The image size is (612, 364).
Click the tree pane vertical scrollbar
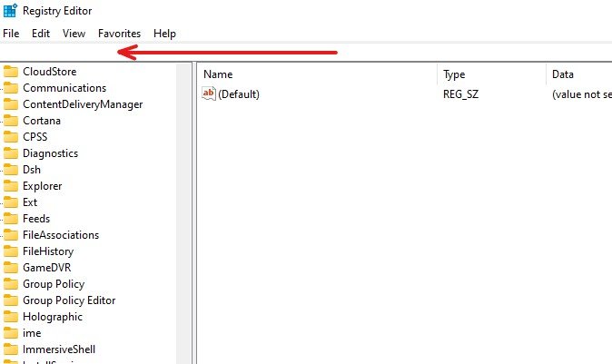tap(183, 213)
